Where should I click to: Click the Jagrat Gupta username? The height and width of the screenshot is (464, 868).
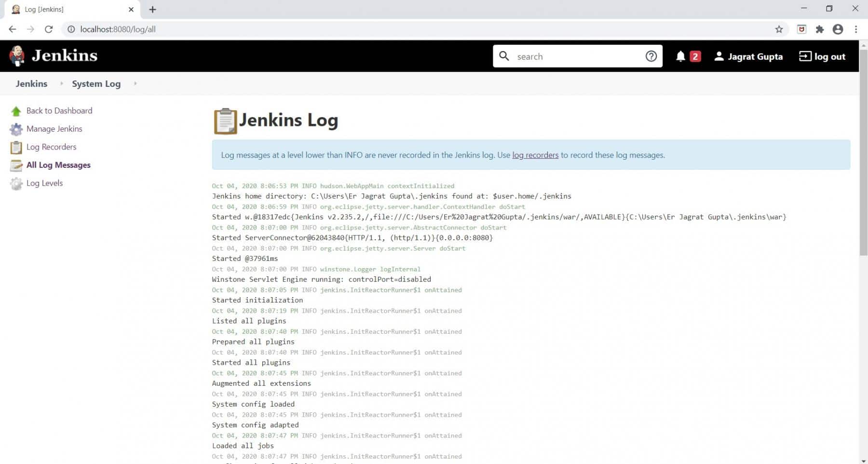755,56
